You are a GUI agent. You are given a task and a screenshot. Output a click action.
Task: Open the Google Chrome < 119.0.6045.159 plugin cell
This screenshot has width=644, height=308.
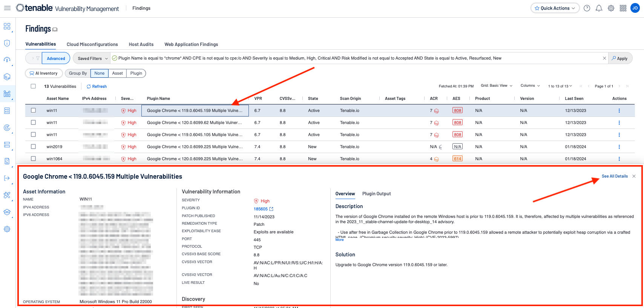[195, 110]
